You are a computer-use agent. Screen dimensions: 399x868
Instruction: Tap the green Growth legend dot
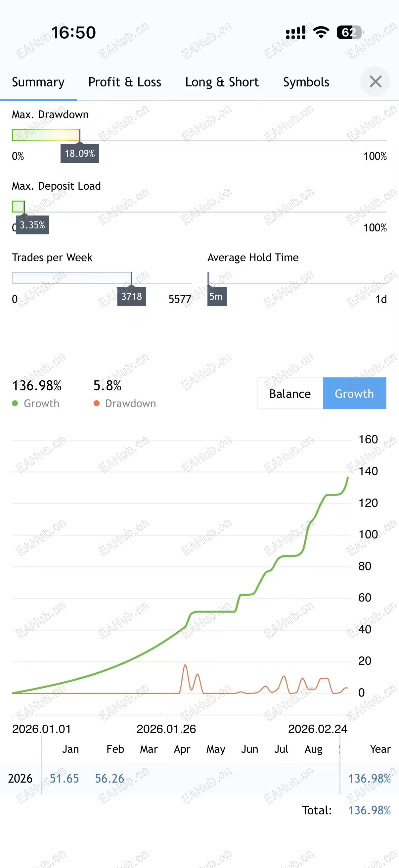pos(15,403)
